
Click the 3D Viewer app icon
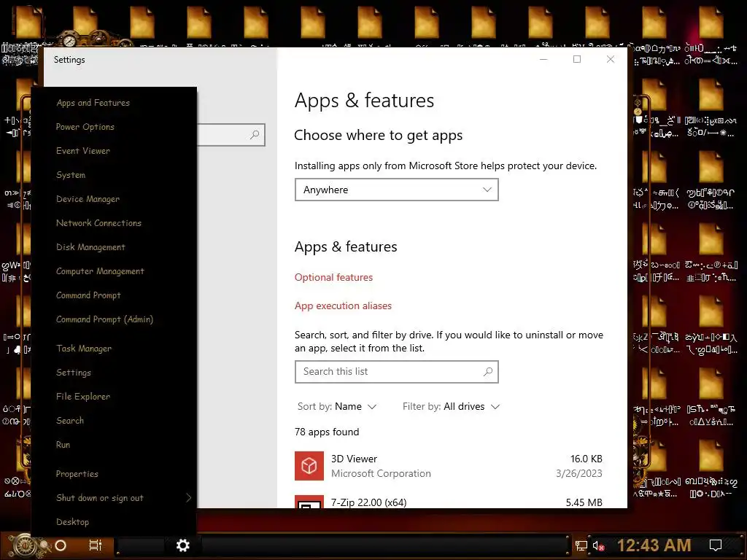click(x=309, y=466)
